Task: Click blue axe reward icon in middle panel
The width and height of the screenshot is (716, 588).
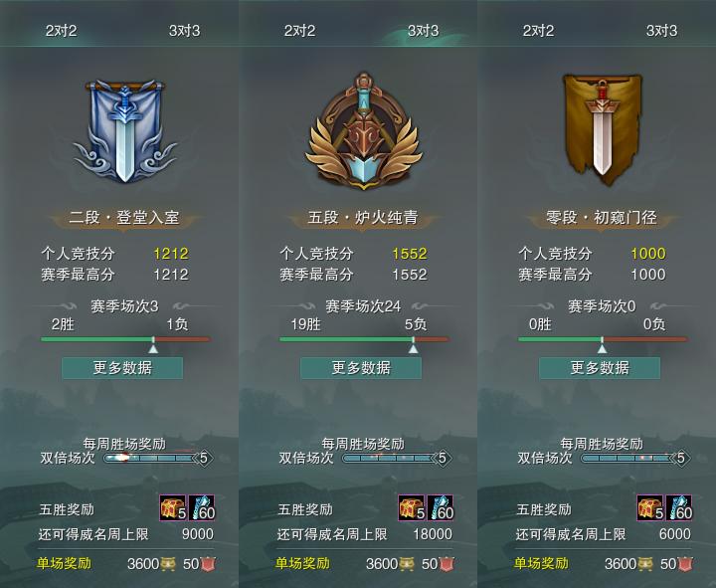Action: 441,507
